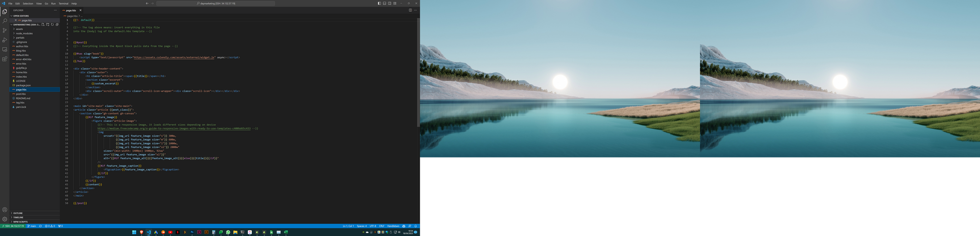Open package.json in the explorer
980x236 pixels.
click(x=23, y=85)
